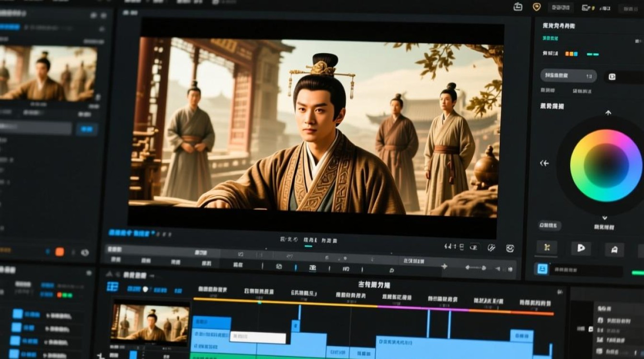This screenshot has width=644, height=359.
Task: Click the round face icon below the viewer
Action: pos(510,248)
